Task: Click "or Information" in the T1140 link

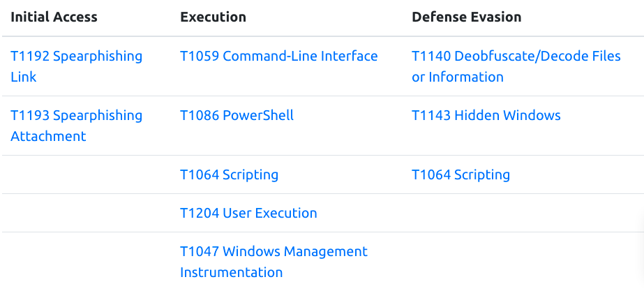Action: click(x=457, y=77)
